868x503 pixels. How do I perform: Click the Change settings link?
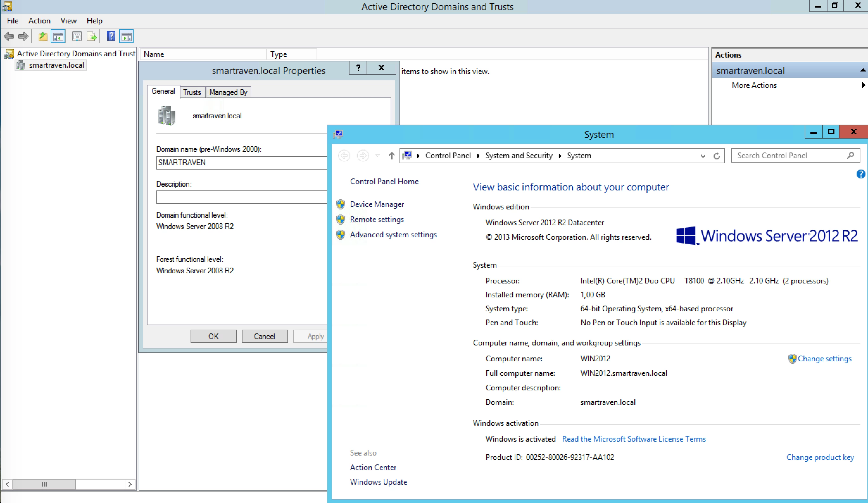824,359
